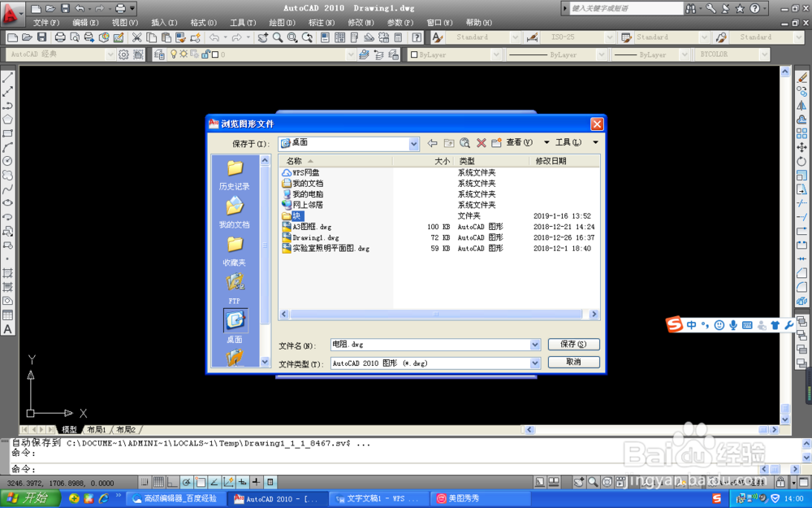The width and height of the screenshot is (812, 508).
Task: Expand the 文件类型 dropdown
Action: pyautogui.click(x=535, y=363)
